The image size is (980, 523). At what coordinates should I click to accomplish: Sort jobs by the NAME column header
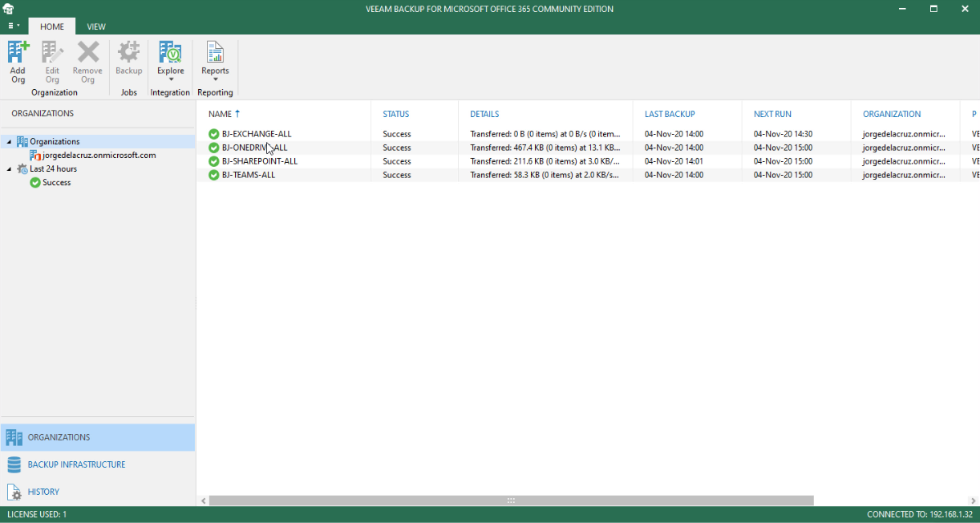coord(220,114)
